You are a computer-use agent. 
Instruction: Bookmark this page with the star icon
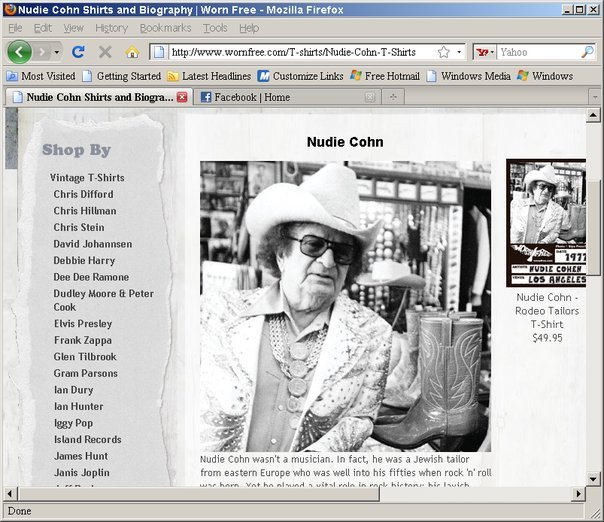coord(444,52)
